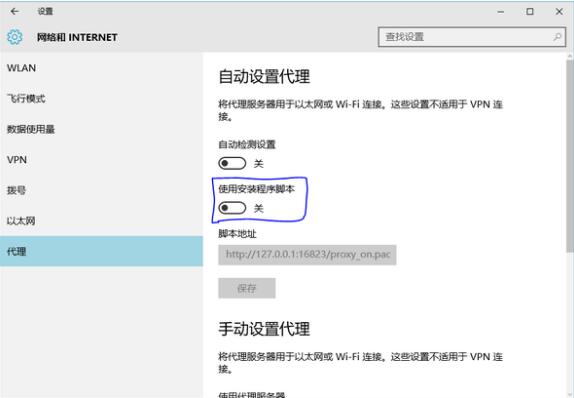Click the vertical scrollbar thumb
Image resolution: width=574 pixels, height=398 pixels.
pos(570,156)
